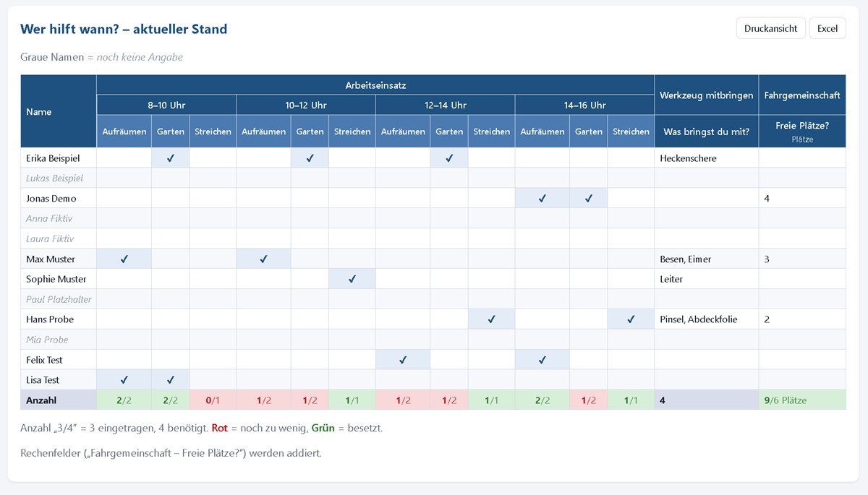This screenshot has width=868, height=495.
Task: Click the greyed name "Laura Fiktiv"
Action: pyautogui.click(x=50, y=239)
